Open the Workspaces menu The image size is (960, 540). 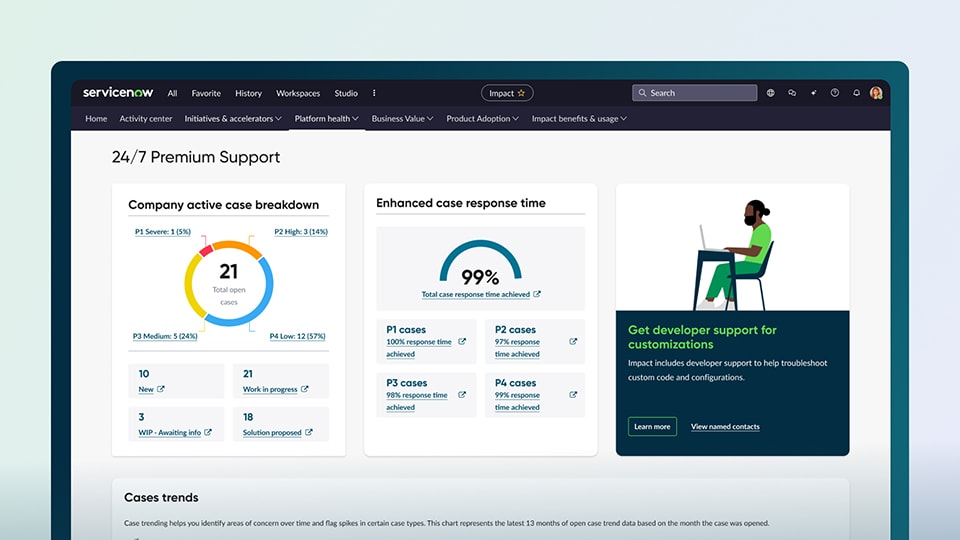pos(298,93)
